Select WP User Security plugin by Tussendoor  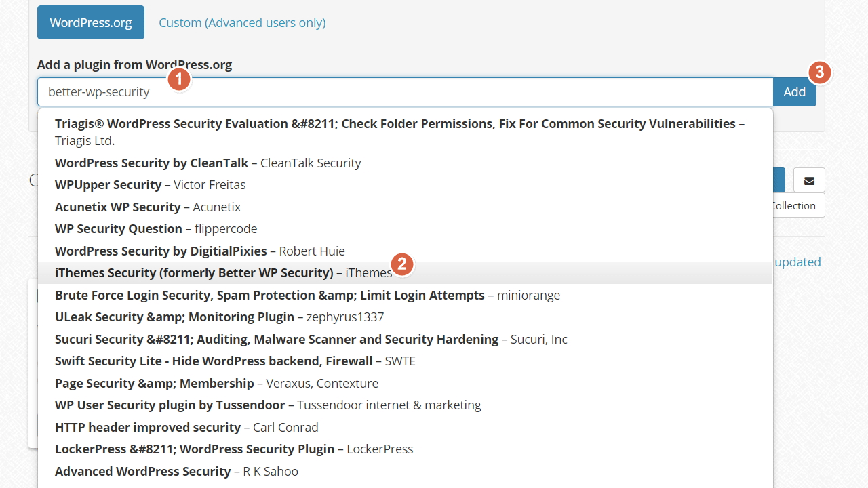point(406,405)
